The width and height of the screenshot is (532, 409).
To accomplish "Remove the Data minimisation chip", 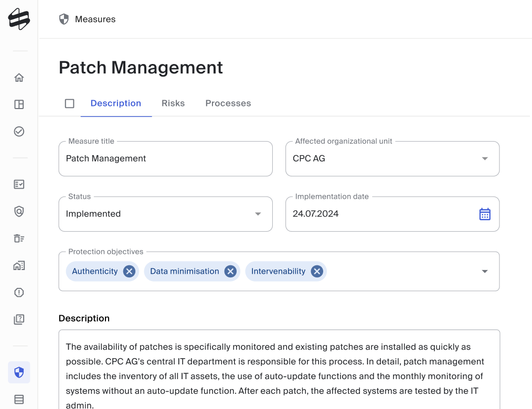I will 230,271.
